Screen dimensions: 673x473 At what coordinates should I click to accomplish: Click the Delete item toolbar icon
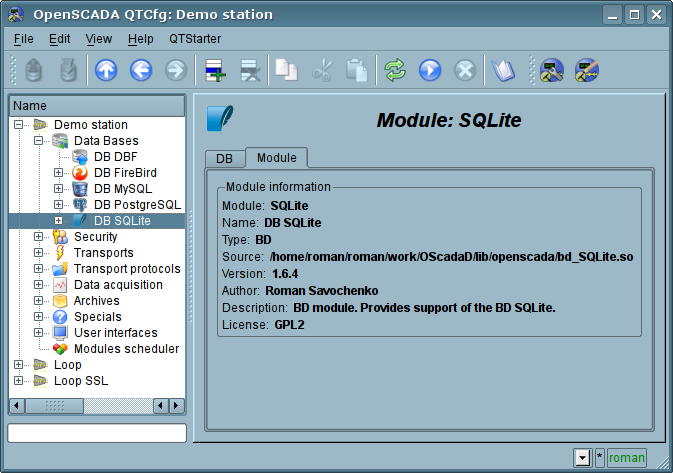(250, 70)
